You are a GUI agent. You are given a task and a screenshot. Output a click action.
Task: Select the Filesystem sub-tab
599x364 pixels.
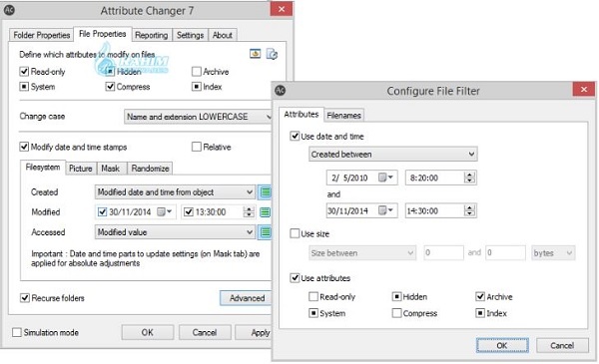point(43,168)
